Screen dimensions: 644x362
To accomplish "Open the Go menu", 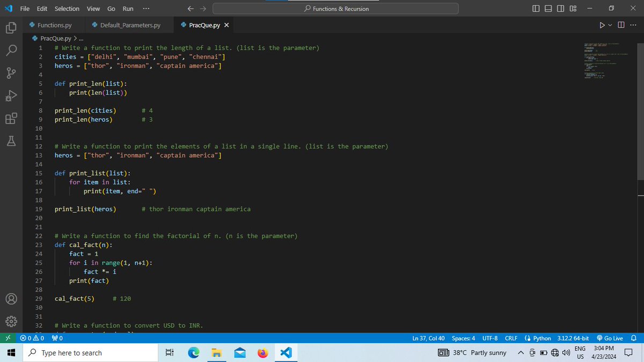I will point(111,9).
